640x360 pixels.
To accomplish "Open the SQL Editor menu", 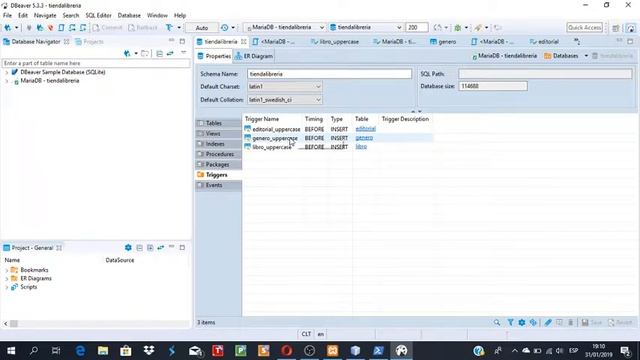I will [x=98, y=15].
